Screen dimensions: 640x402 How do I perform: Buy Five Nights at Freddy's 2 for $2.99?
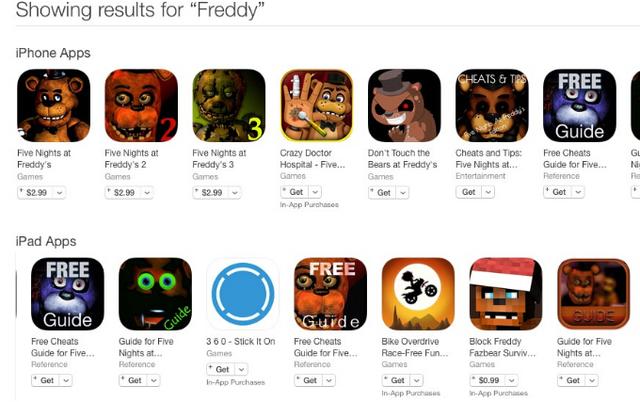pyautogui.click(x=123, y=193)
